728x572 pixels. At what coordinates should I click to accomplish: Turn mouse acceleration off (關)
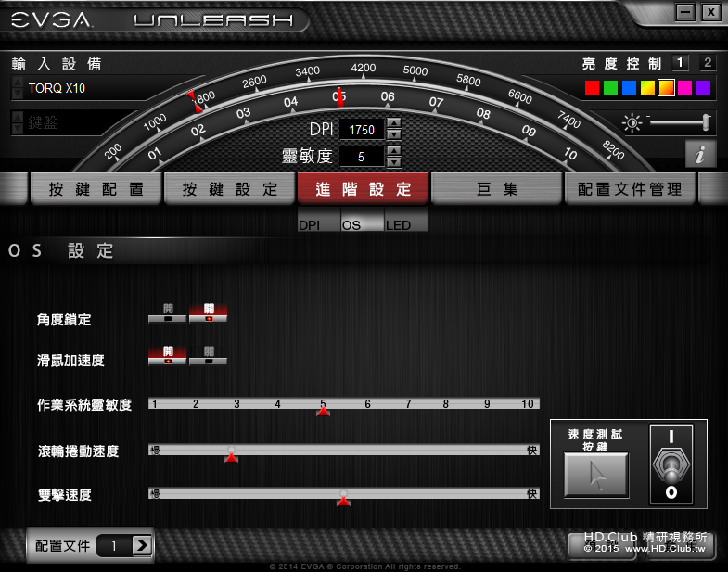(209, 356)
